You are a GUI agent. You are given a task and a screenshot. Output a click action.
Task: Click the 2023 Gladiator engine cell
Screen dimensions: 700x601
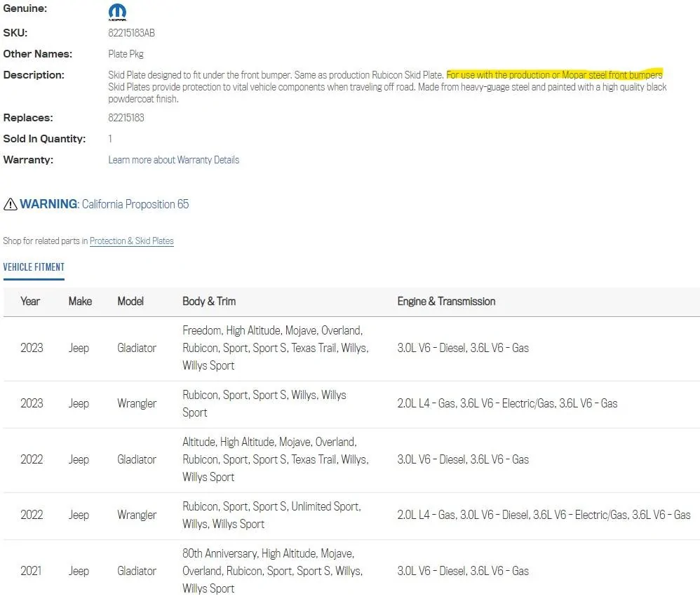463,349
